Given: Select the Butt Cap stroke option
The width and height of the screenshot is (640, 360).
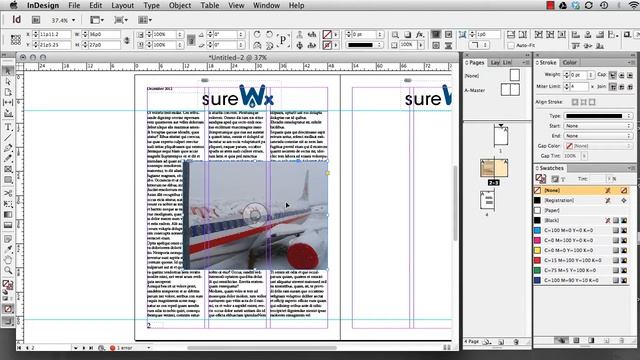Looking at the screenshot, I should [x=613, y=75].
